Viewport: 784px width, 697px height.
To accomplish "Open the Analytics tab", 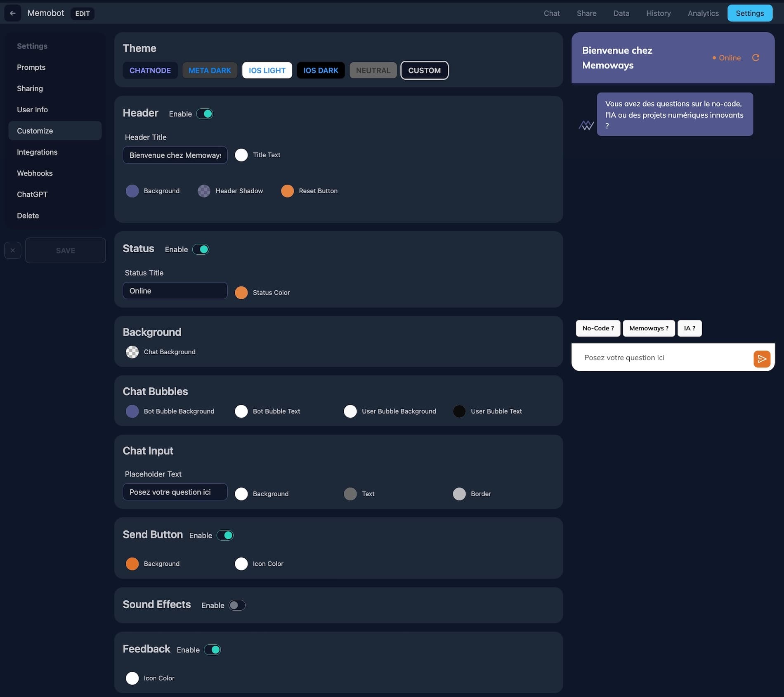I will coord(703,13).
